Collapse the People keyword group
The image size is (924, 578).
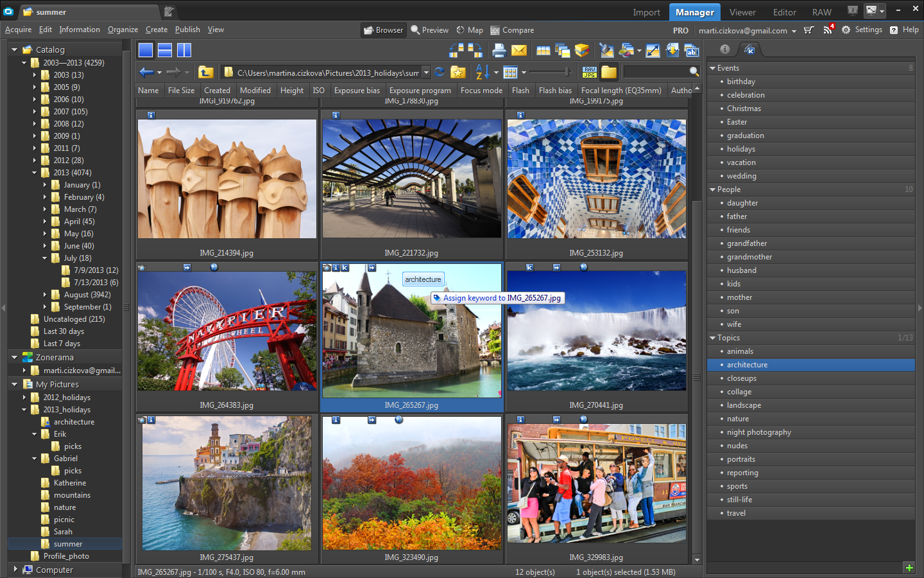pyautogui.click(x=712, y=189)
